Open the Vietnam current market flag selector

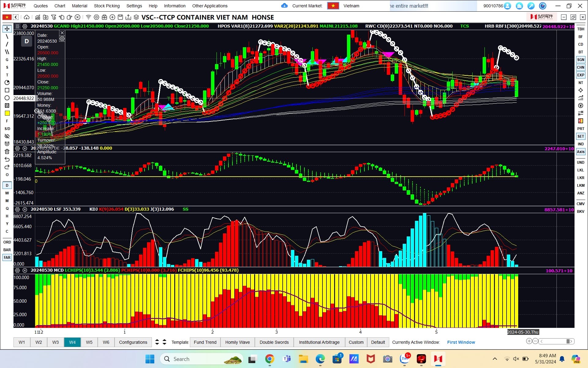(x=333, y=6)
